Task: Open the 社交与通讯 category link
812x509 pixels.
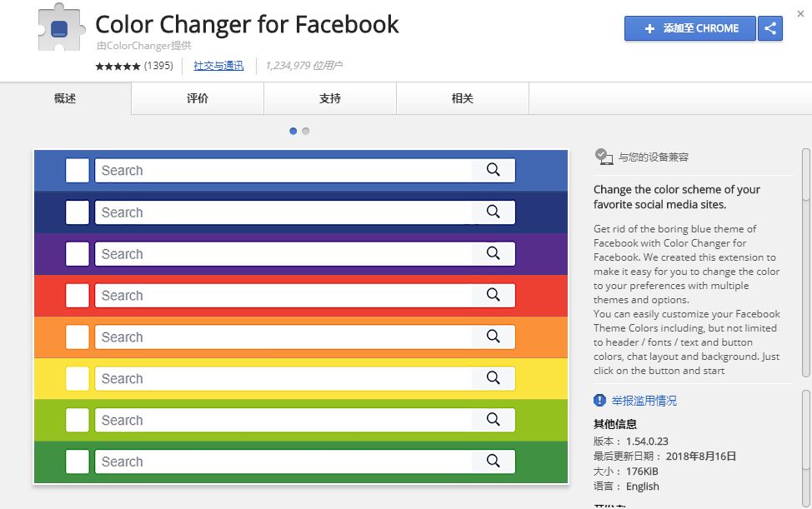Action: click(x=218, y=66)
